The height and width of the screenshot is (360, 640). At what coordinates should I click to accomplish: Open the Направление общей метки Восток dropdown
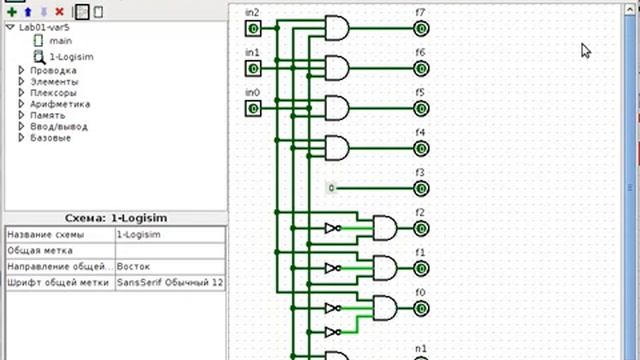[x=170, y=267]
